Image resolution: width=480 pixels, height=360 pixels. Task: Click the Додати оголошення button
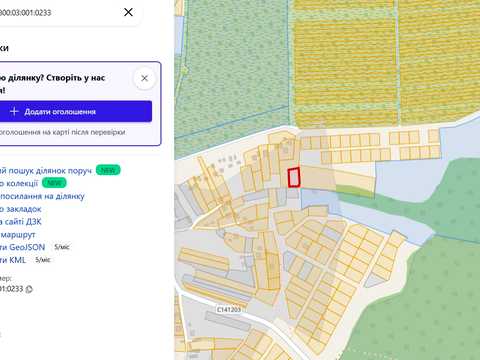point(76,111)
